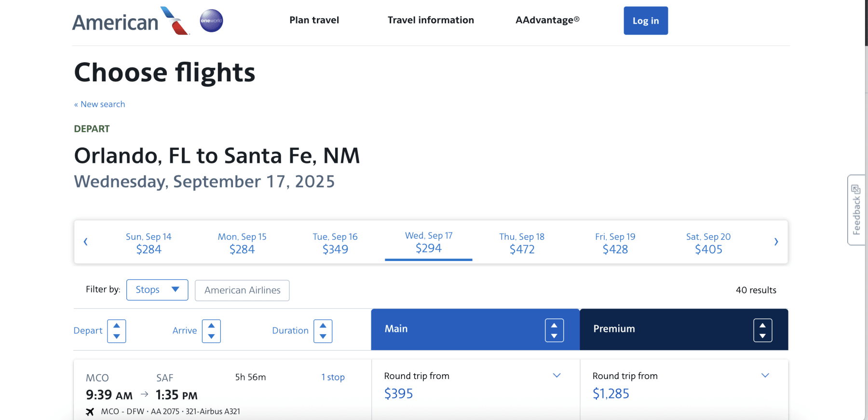Expand the $395 Main fare details
Screen dimensions: 868x420
[x=556, y=376]
